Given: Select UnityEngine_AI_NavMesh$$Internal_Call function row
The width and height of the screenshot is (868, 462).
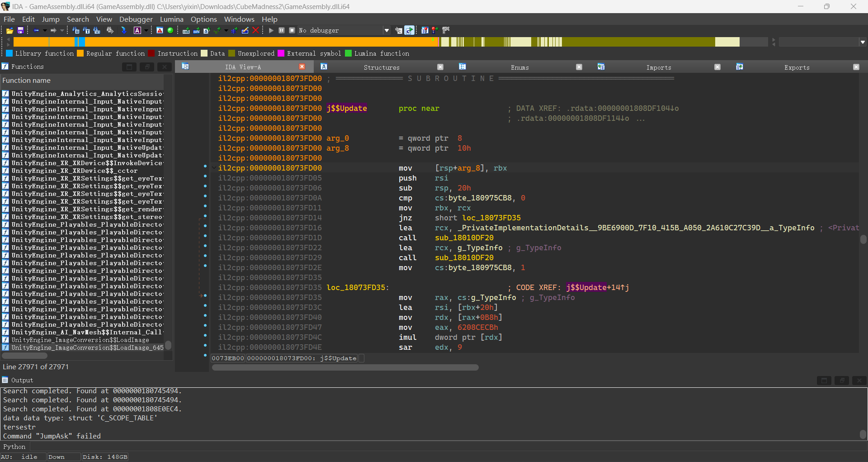Looking at the screenshot, I should point(83,332).
